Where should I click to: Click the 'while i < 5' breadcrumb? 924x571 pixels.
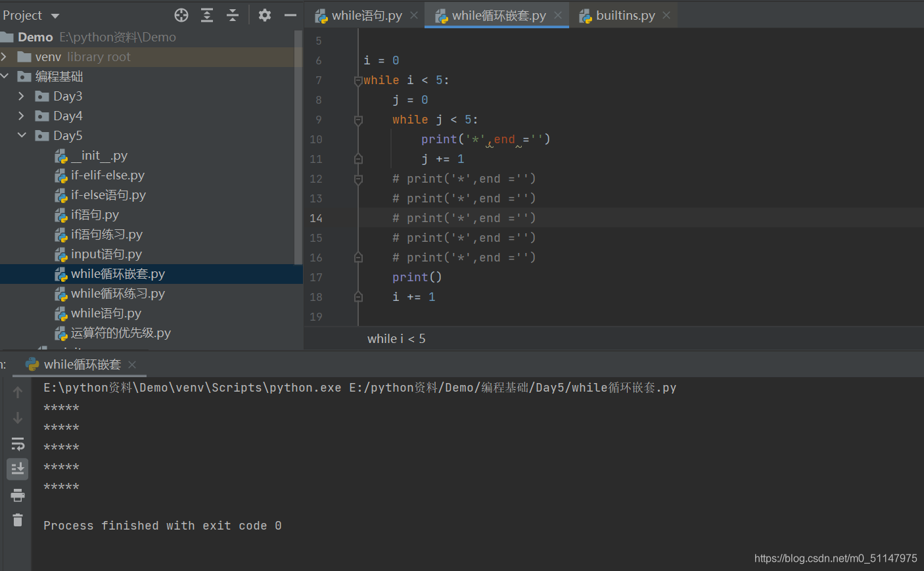[396, 339]
